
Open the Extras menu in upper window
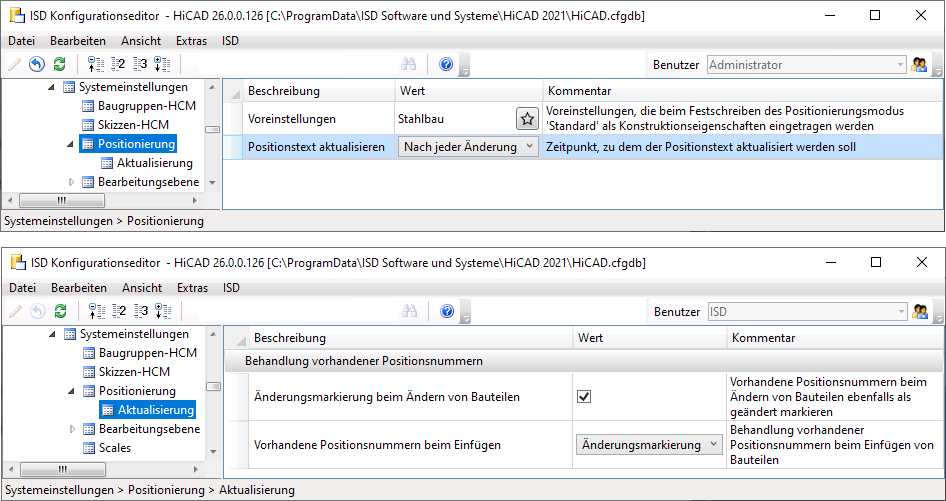tap(191, 41)
